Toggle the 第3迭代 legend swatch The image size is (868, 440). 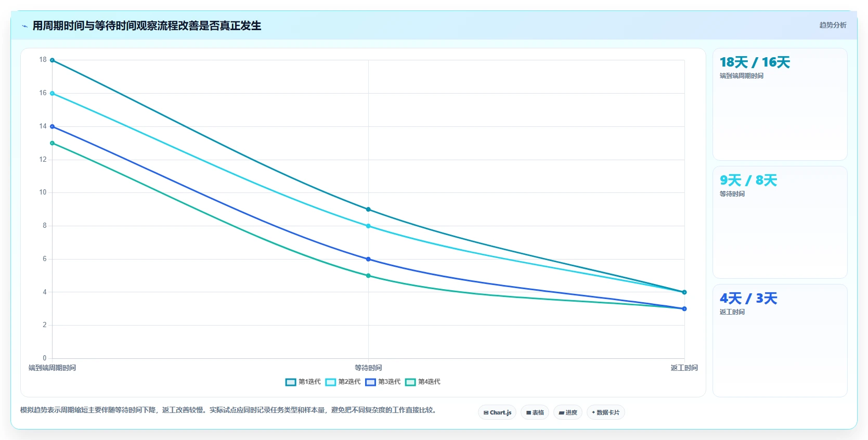pos(370,382)
